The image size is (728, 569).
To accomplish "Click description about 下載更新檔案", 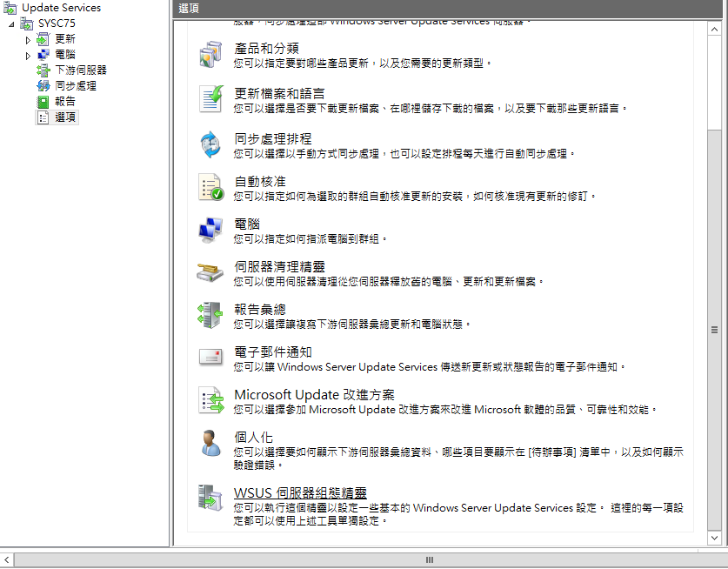I will tap(431, 109).
